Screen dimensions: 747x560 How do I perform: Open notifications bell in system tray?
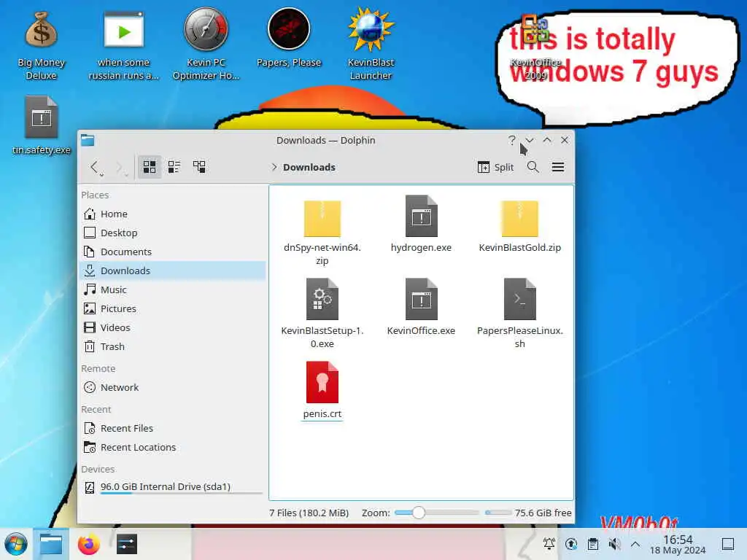(x=549, y=544)
